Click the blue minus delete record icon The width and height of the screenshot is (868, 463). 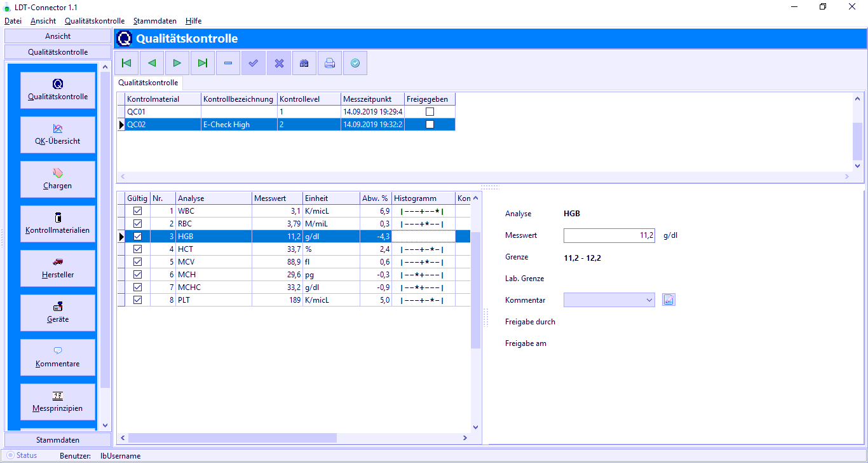[x=228, y=63]
